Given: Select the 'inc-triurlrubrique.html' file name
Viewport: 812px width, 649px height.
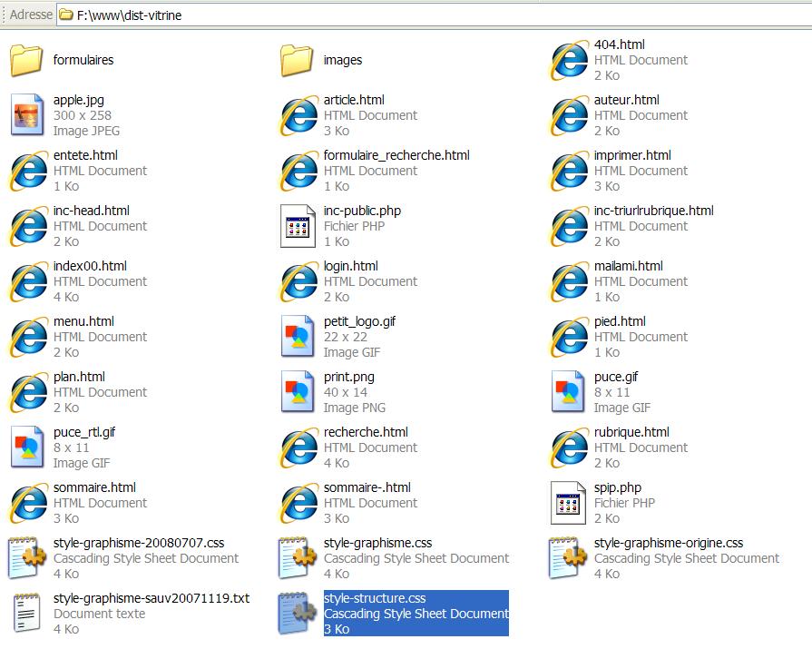Looking at the screenshot, I should 654,211.
